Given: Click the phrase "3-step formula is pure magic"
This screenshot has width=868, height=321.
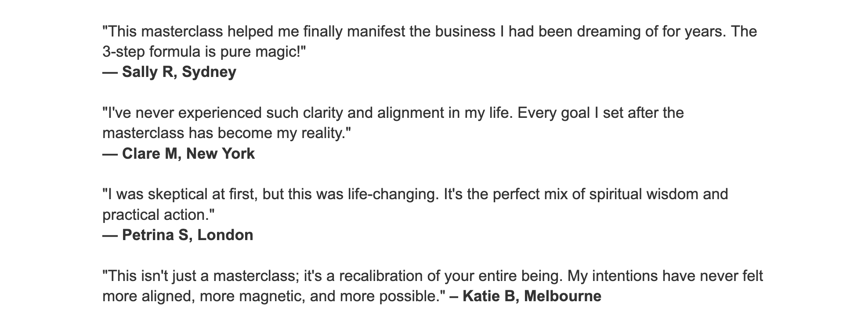Looking at the screenshot, I should click(x=201, y=52).
